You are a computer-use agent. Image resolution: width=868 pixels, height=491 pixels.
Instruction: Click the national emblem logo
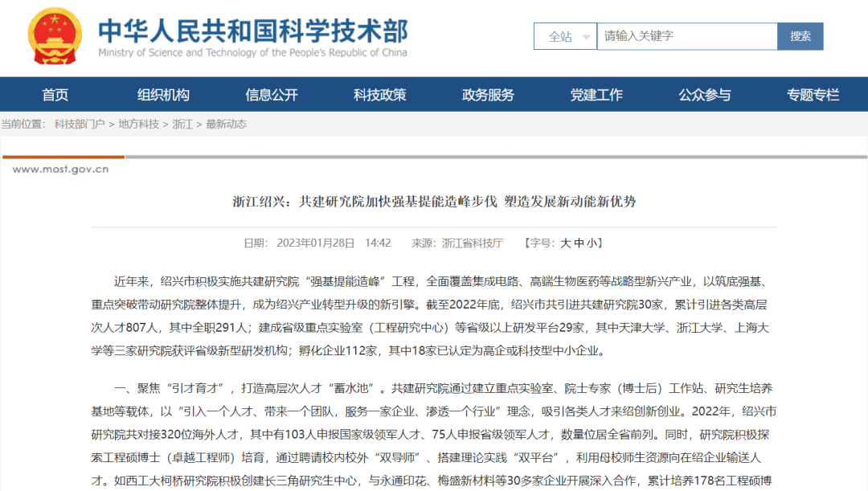coord(55,36)
